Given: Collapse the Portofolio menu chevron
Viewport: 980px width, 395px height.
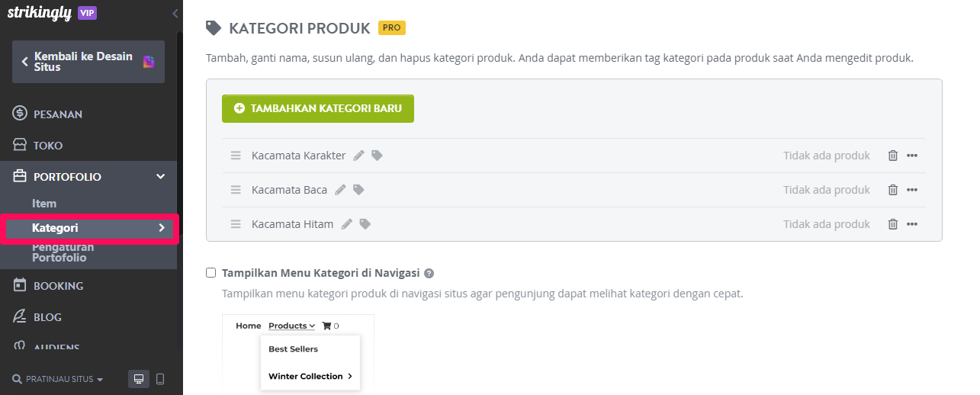Looking at the screenshot, I should pos(160,177).
